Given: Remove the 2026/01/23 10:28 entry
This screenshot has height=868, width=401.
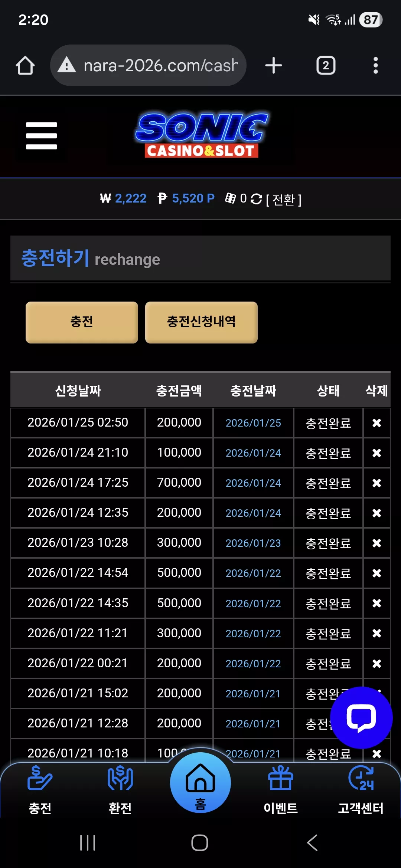Looking at the screenshot, I should pyautogui.click(x=376, y=543).
